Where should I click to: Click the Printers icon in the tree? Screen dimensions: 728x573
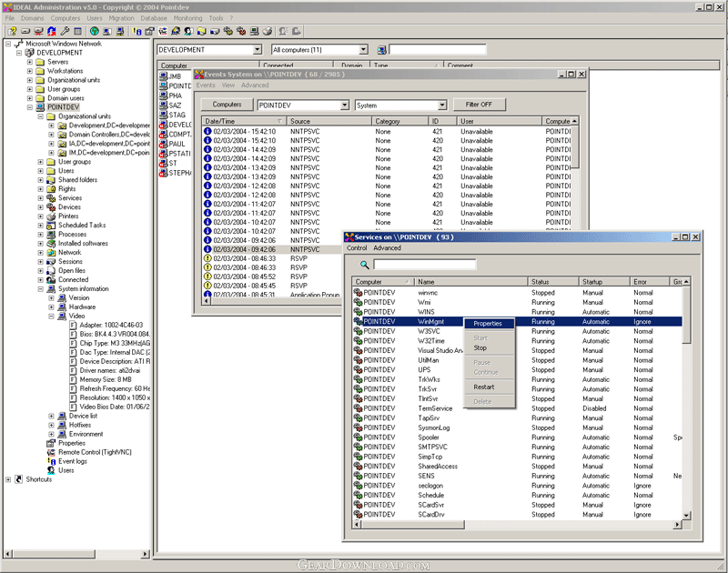click(52, 216)
